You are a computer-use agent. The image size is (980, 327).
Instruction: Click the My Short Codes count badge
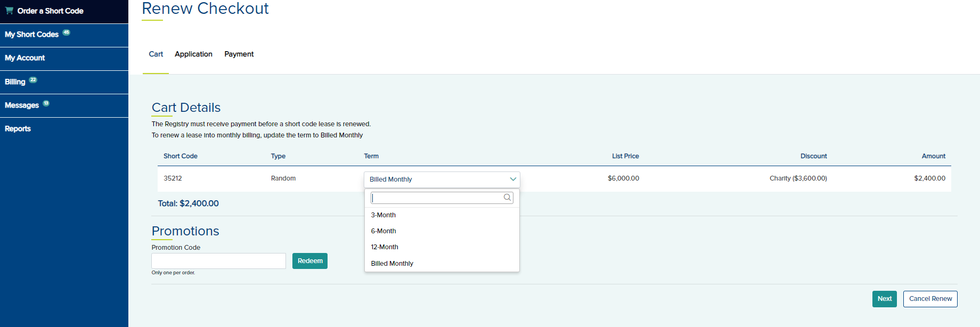coord(66,32)
